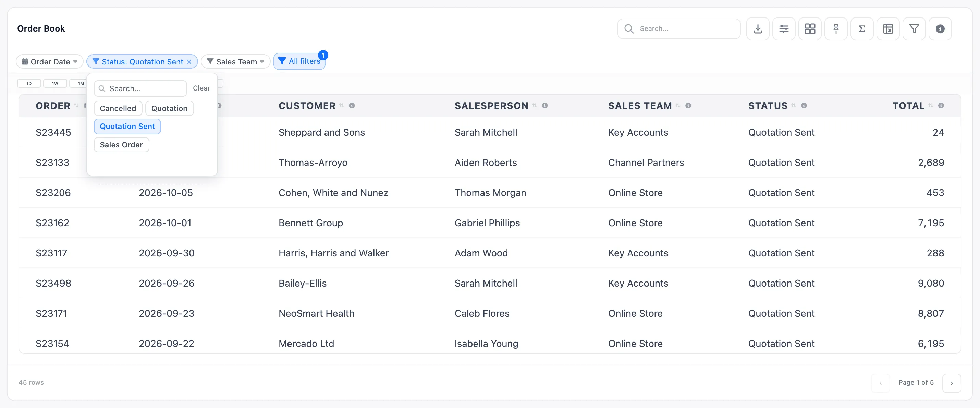Toggle the funnel filter icon in toolbar
This screenshot has height=408, width=980.
click(x=914, y=28)
